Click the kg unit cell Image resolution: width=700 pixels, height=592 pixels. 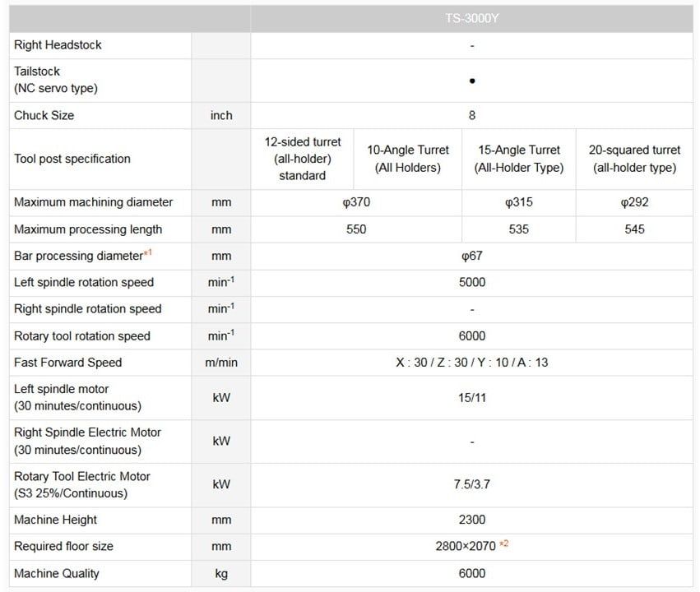[x=221, y=573]
